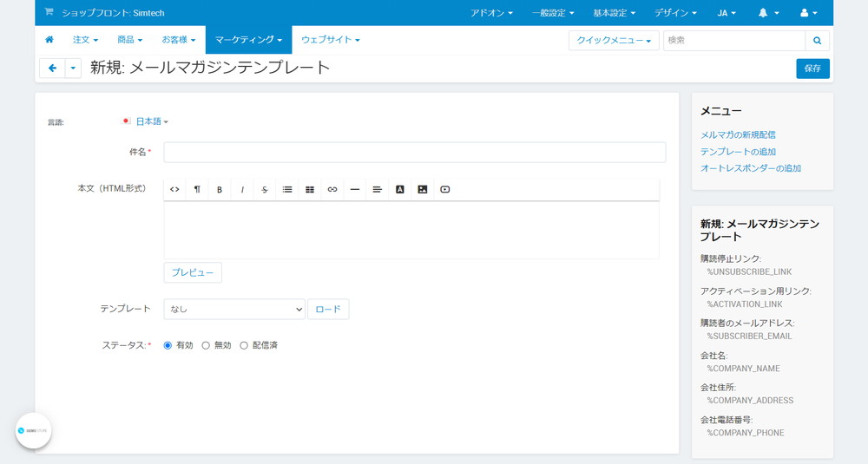Click the 保存 save button
The image size is (868, 464).
click(812, 69)
